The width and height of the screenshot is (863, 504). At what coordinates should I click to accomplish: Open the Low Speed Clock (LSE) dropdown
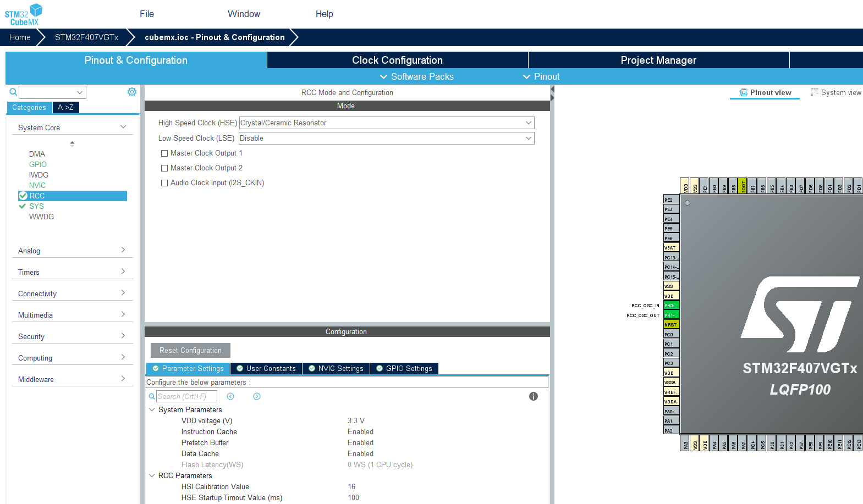point(387,138)
